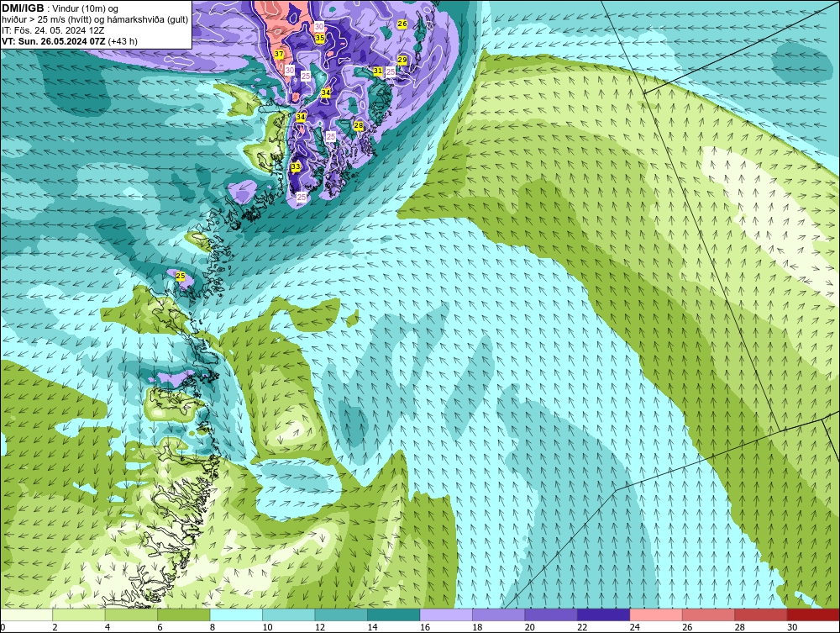Image resolution: width=840 pixels, height=633 pixels.
Task: Select the hviður > 25 m/s description line
Action: tap(95, 19)
